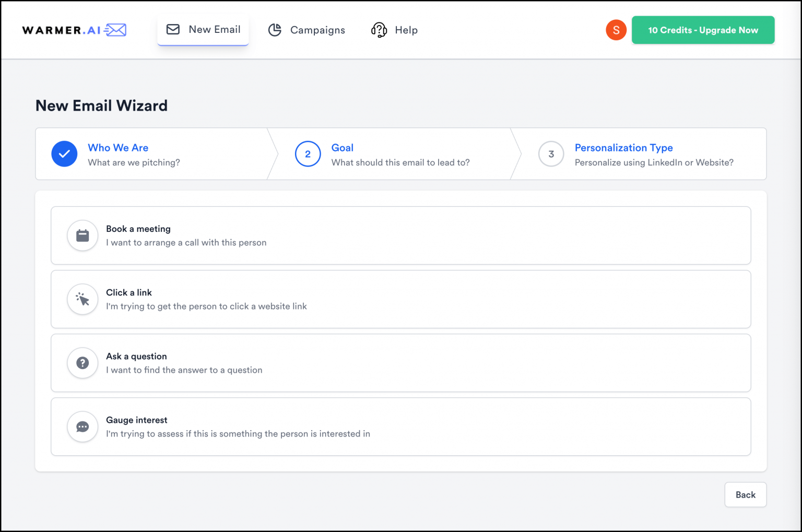
Task: Click the completed Who We Are checkmark circle
Action: point(64,153)
